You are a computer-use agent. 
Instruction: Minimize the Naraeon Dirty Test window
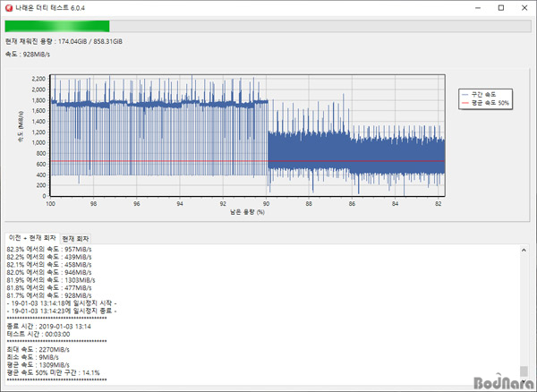click(475, 7)
